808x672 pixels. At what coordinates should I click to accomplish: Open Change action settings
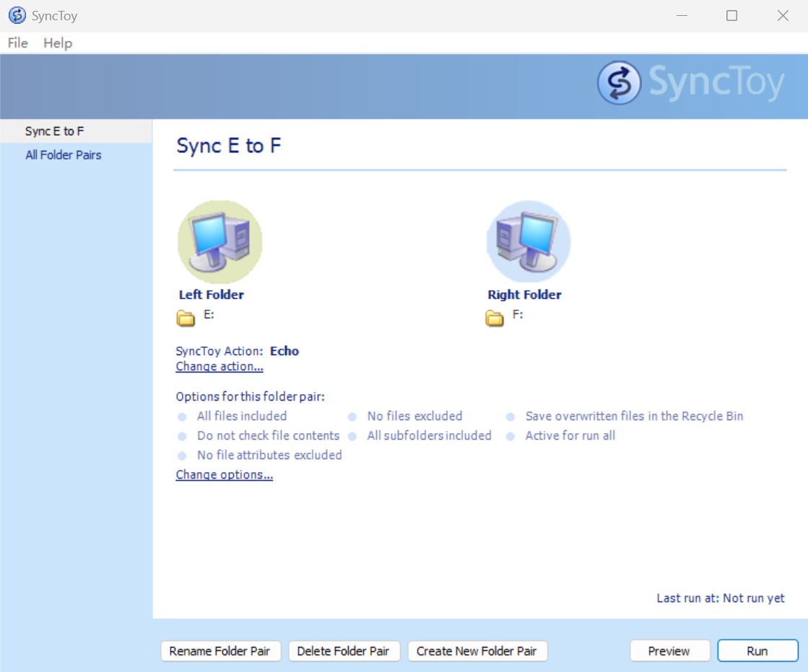coord(219,366)
